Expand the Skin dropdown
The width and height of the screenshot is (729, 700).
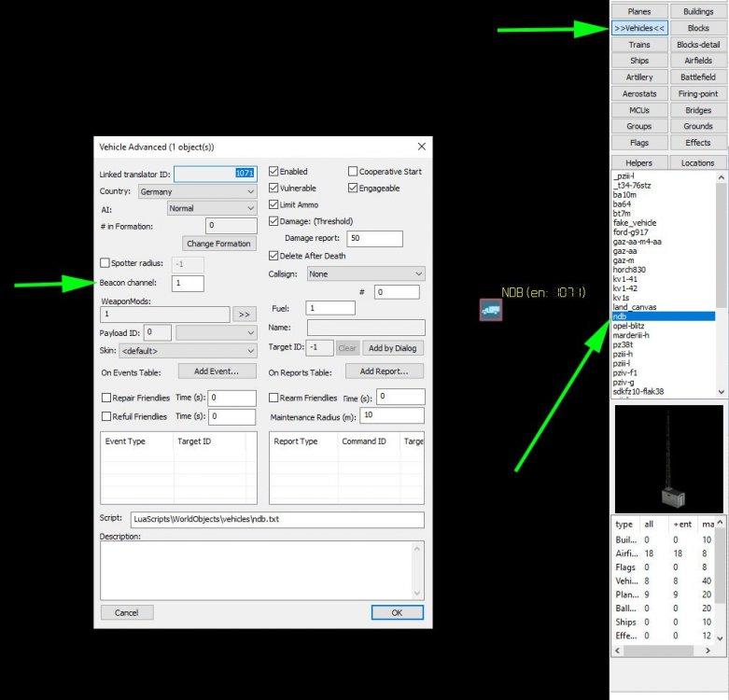point(188,351)
